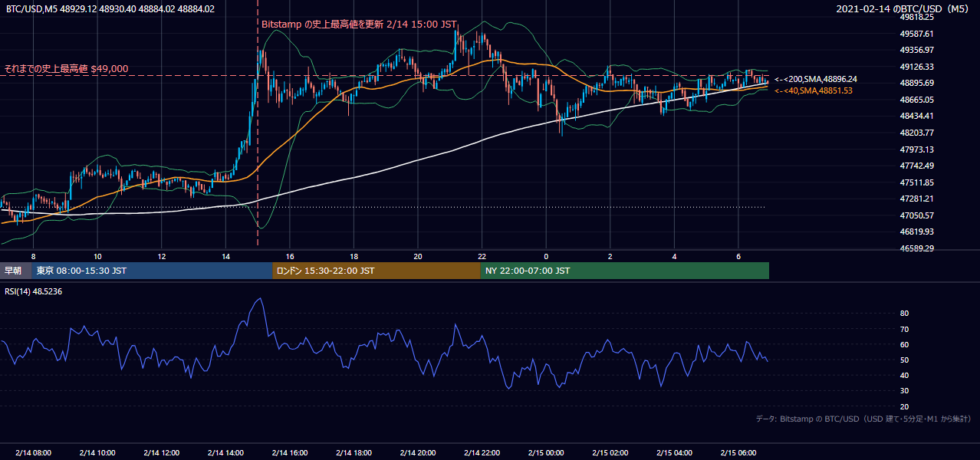
Task: Click the label それまでの史上最高値 $49,000
Action: (66, 68)
